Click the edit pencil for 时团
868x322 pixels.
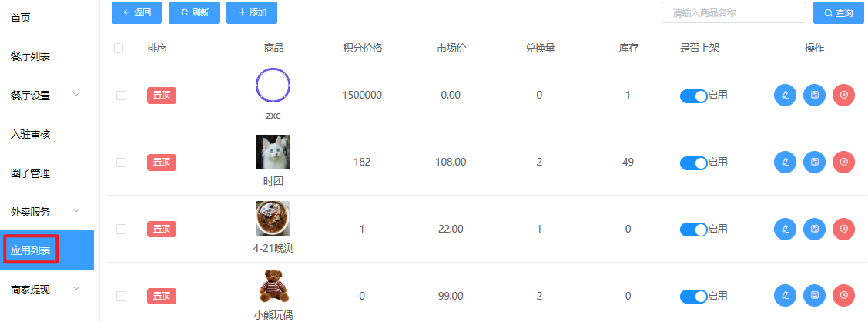[x=785, y=162]
